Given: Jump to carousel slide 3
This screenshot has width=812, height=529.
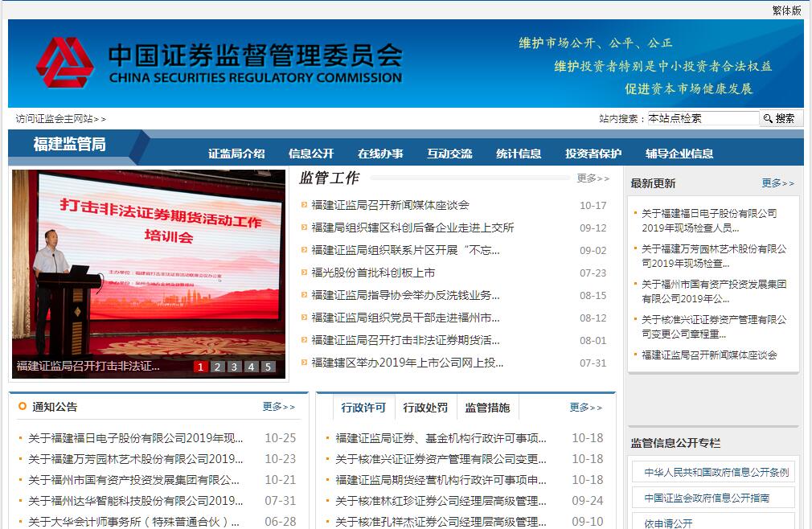Looking at the screenshot, I should click(x=234, y=367).
